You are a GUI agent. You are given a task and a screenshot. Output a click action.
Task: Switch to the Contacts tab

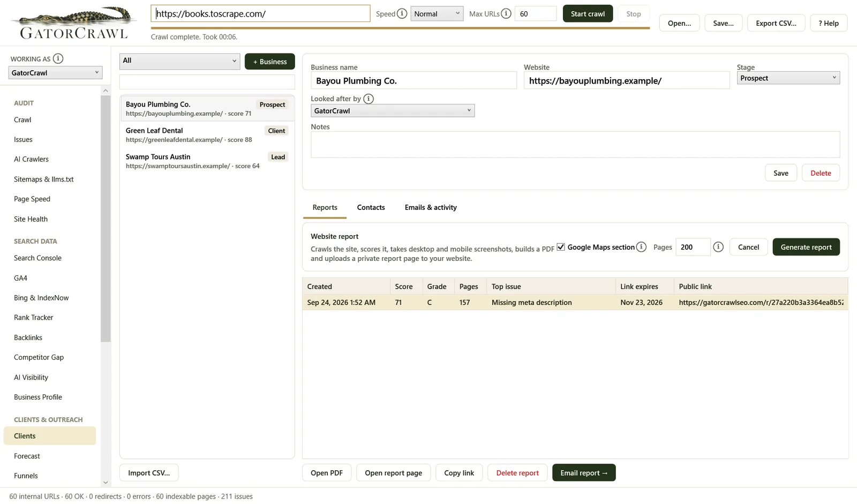coord(371,208)
